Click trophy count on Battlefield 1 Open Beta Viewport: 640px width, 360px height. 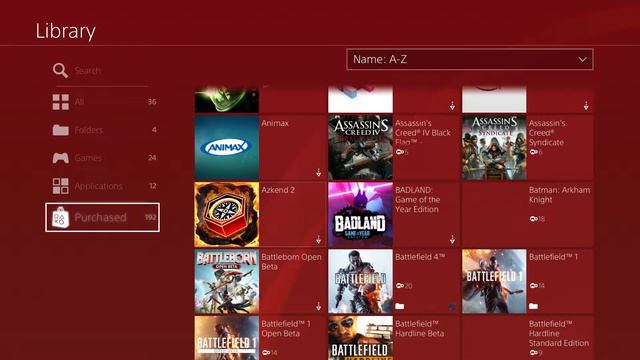[269, 352]
